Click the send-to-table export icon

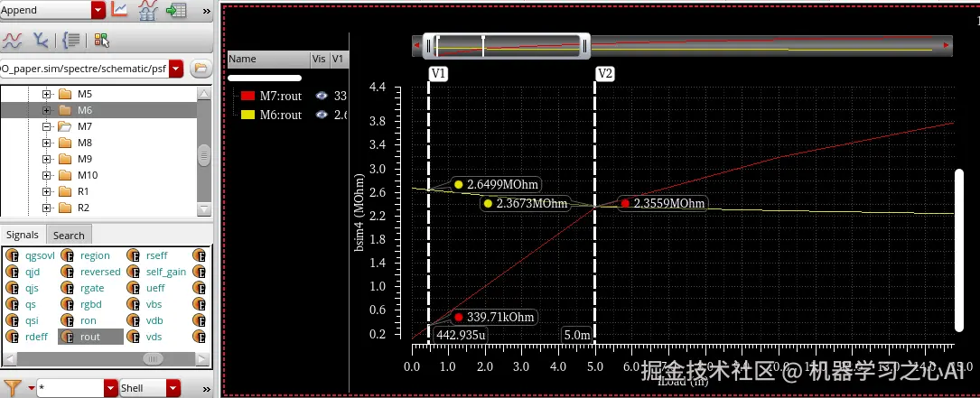(x=176, y=9)
